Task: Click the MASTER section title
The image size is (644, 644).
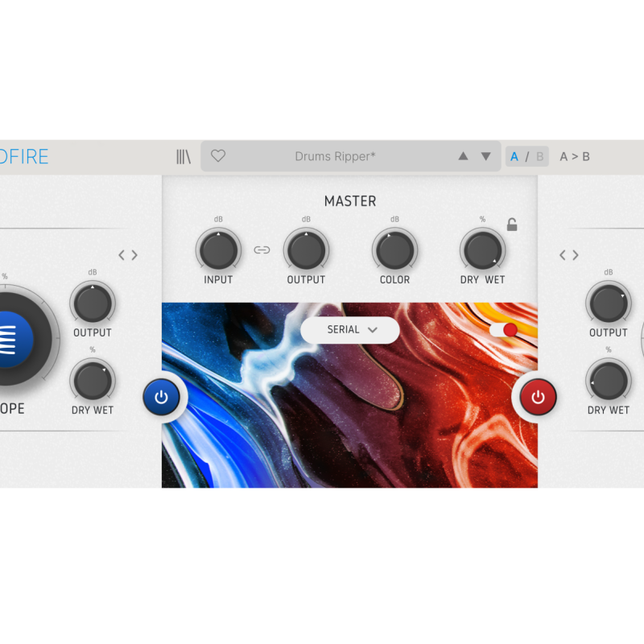Action: (350, 200)
